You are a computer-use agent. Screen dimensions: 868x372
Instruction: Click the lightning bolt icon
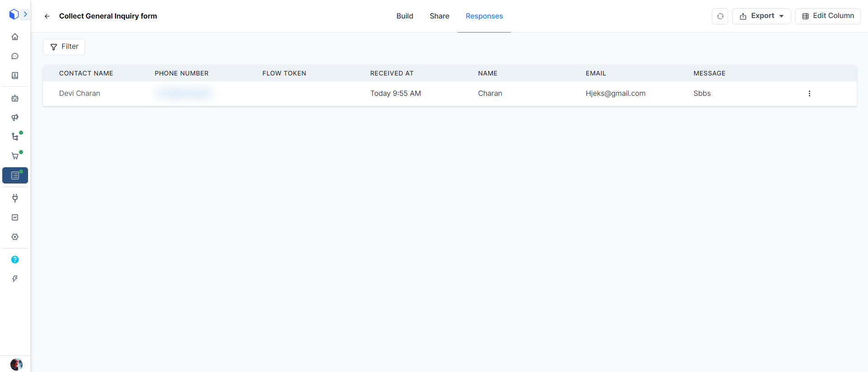pos(15,279)
